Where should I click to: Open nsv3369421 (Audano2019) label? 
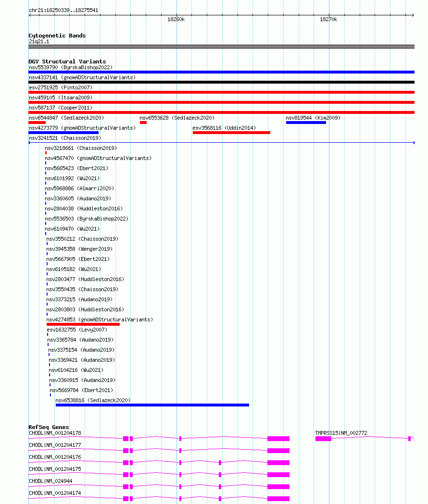point(82,360)
